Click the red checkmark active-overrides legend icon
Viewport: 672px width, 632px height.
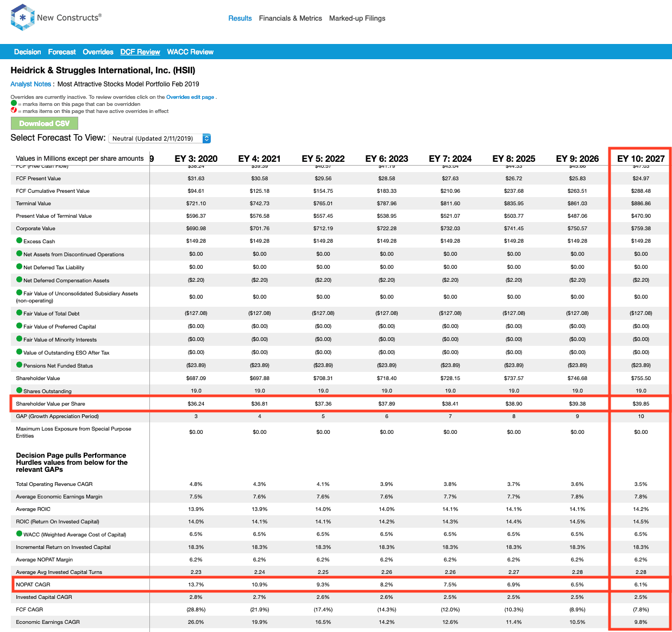[x=14, y=110]
